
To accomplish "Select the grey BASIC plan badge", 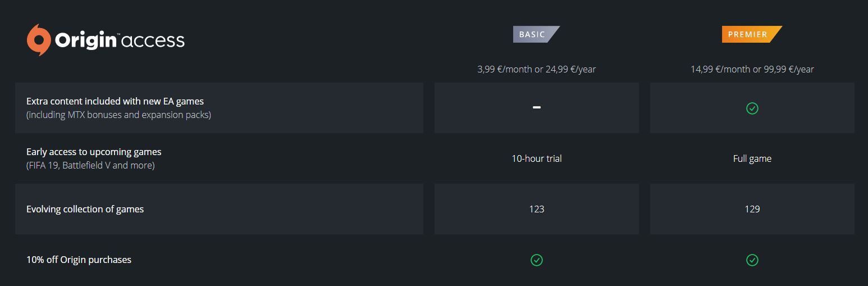I will pyautogui.click(x=536, y=34).
